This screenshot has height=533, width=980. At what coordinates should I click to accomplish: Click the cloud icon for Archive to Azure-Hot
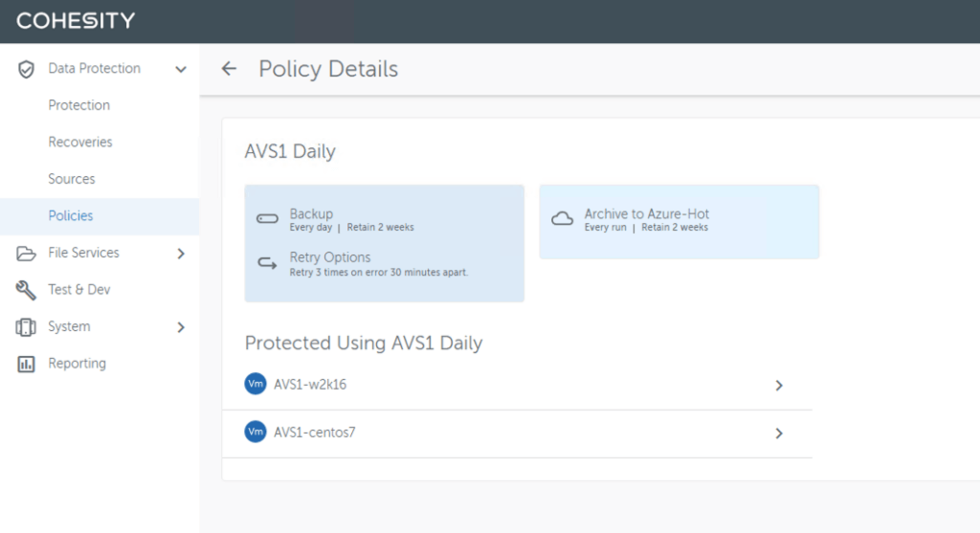click(563, 219)
